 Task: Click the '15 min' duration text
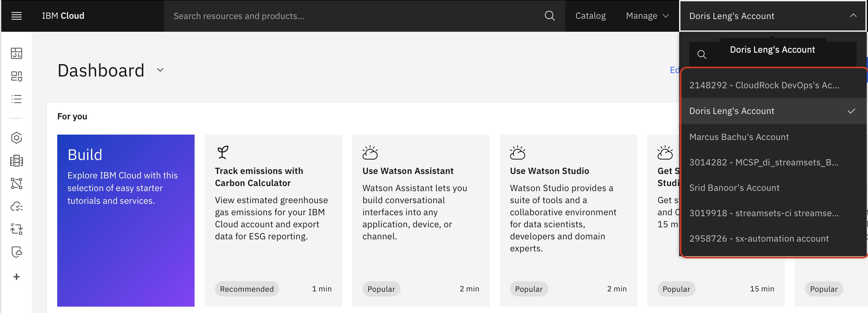[762, 289]
